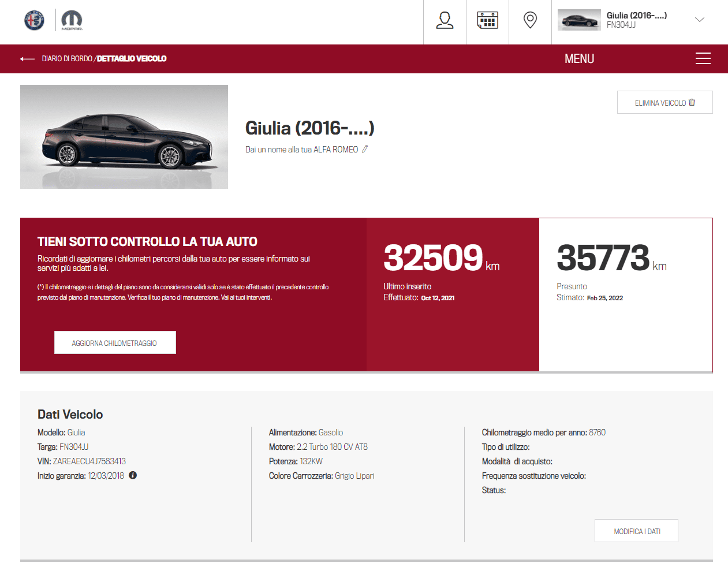
Task: Open the dealer locator pin icon
Action: (530, 20)
